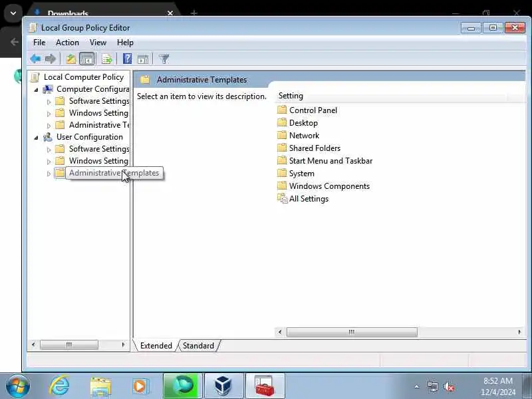532x399 pixels.
Task: Collapse the User Configuration node
Action: coord(36,138)
